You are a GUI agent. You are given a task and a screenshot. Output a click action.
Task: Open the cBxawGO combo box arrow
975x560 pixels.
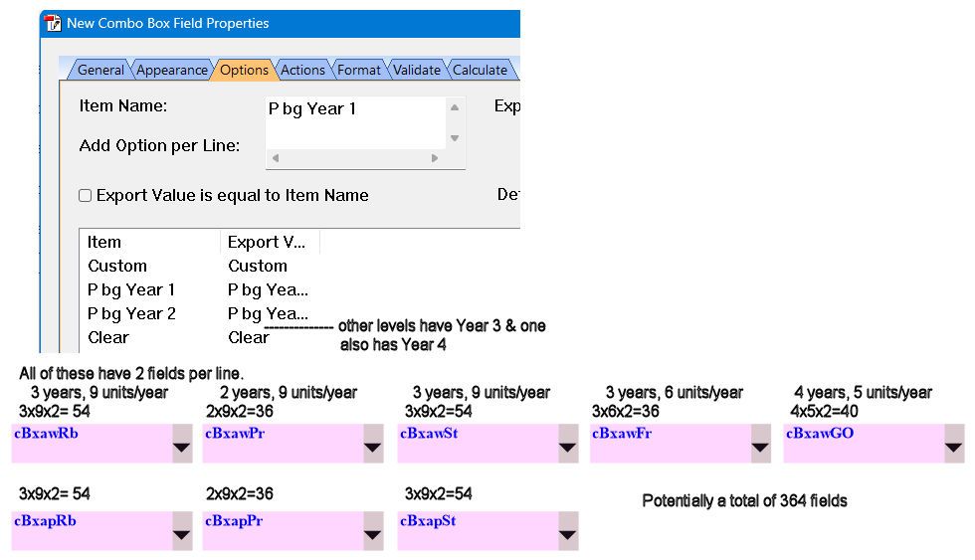pos(954,444)
